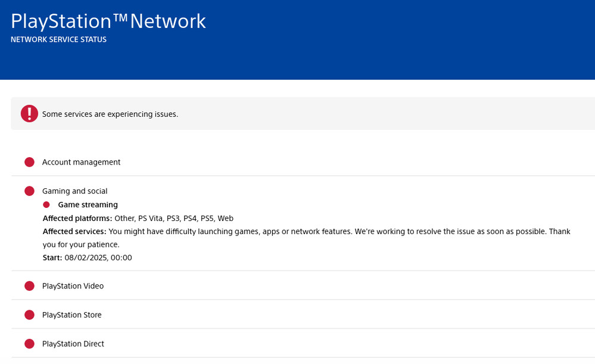Expand the PlayStation Direct service row

(x=73, y=343)
